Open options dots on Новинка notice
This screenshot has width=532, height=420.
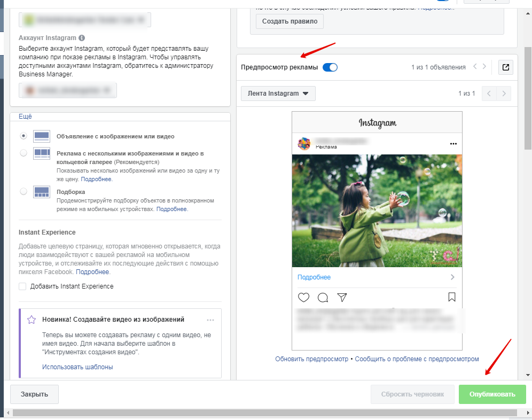pos(210,320)
